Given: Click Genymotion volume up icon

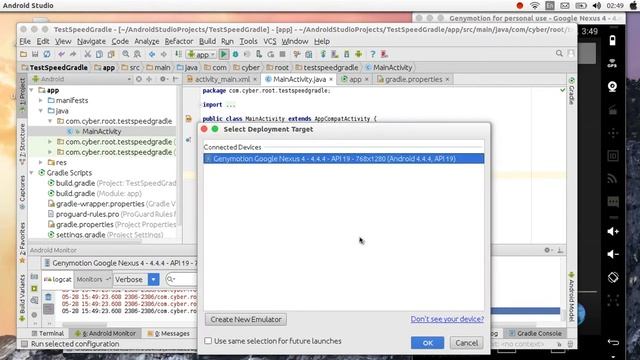Looking at the screenshot, I should coord(613,231).
